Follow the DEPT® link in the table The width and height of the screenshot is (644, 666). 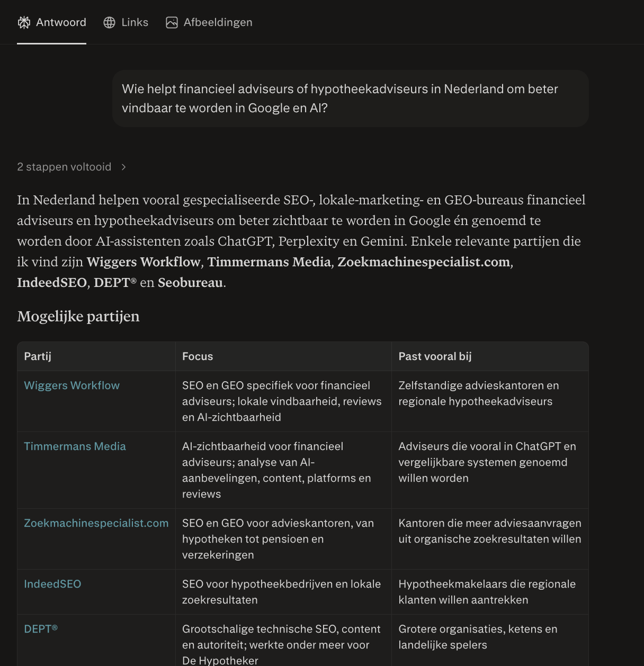tap(41, 629)
